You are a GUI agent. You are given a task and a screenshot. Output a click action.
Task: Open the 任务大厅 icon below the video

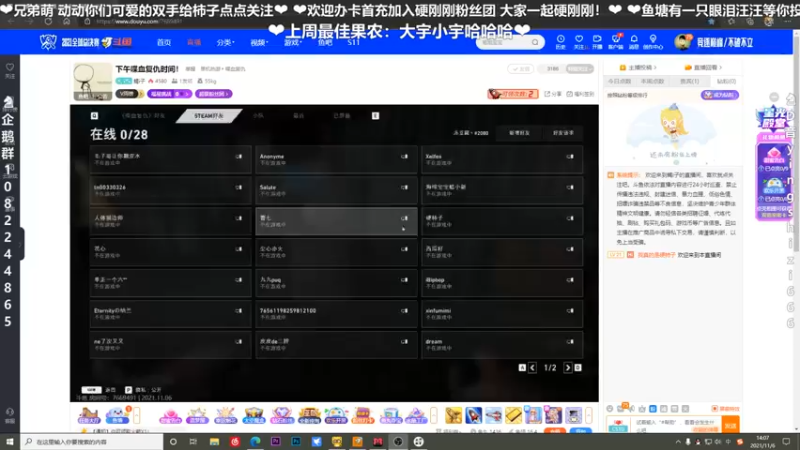pyautogui.click(x=89, y=415)
